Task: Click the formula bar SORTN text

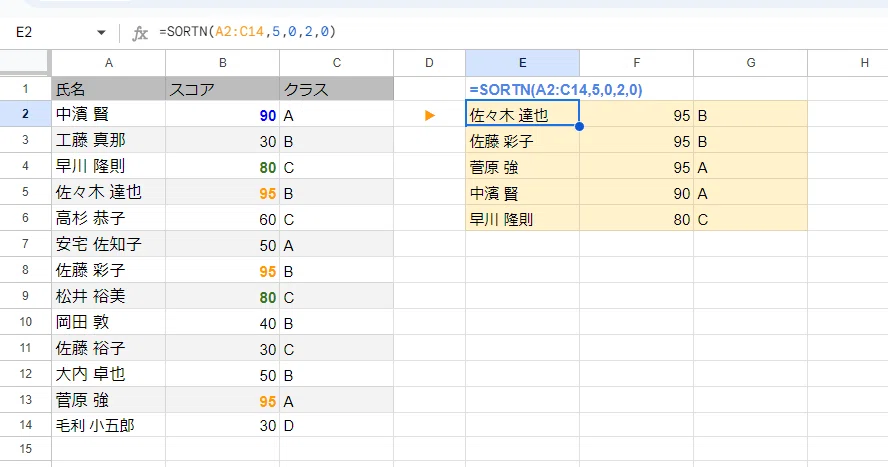Action: coord(247,32)
